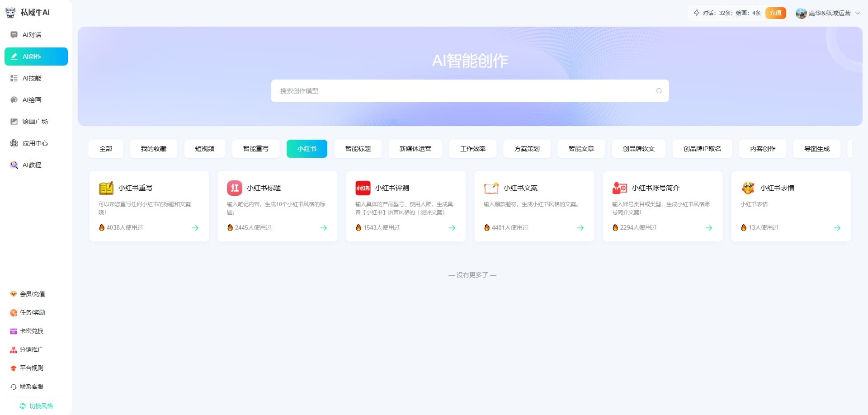The width and height of the screenshot is (868, 415).
Task: Click the 小红书重写 card title
Action: 135,188
